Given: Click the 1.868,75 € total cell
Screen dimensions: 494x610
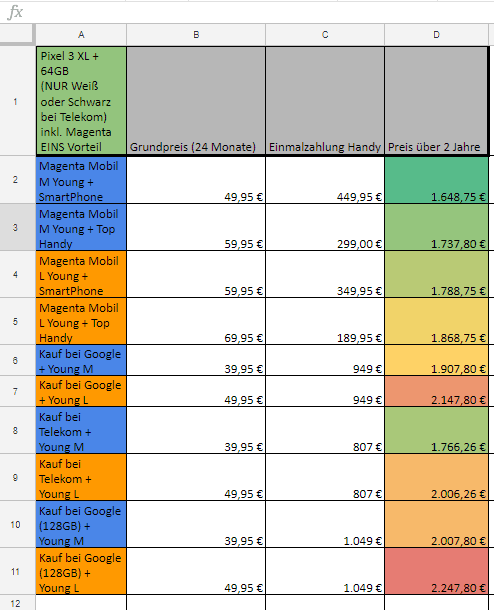Looking at the screenshot, I should [436, 321].
